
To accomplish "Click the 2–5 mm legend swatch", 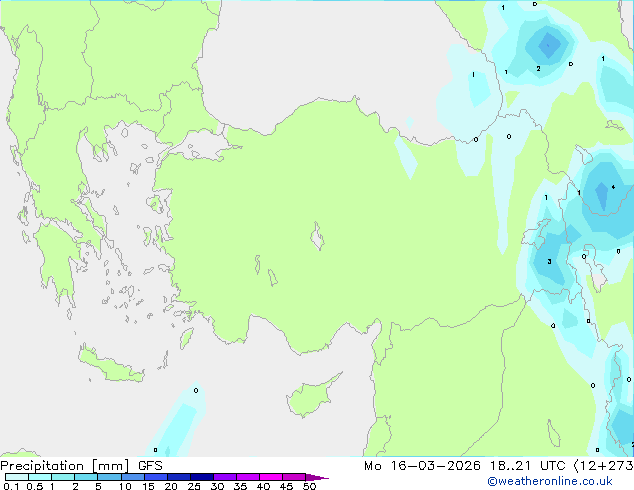I will click(x=86, y=477).
